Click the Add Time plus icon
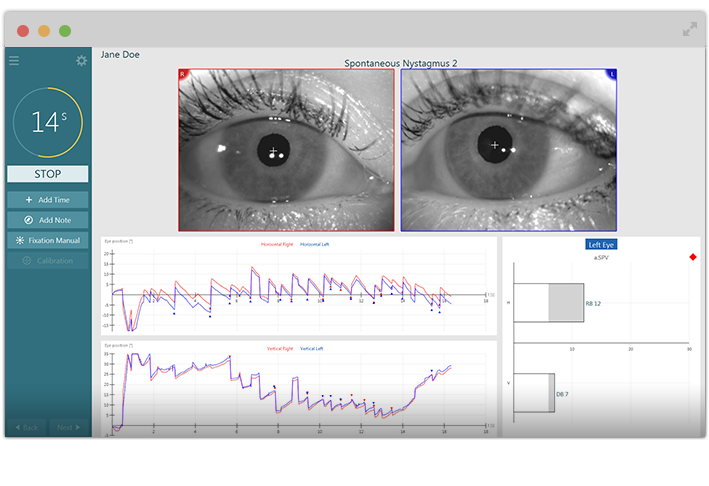This screenshot has height=486, width=709. [29, 199]
